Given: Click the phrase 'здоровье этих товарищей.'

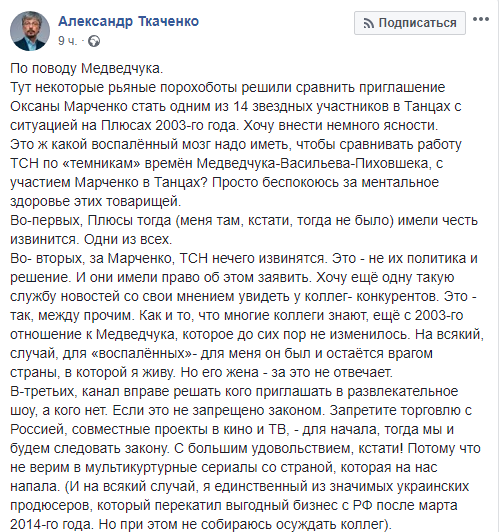Looking at the screenshot, I should 96,202.
